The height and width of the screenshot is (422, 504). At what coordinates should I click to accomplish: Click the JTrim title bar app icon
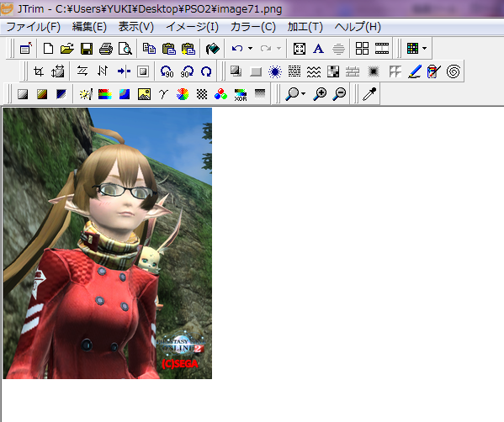pyautogui.click(x=7, y=9)
